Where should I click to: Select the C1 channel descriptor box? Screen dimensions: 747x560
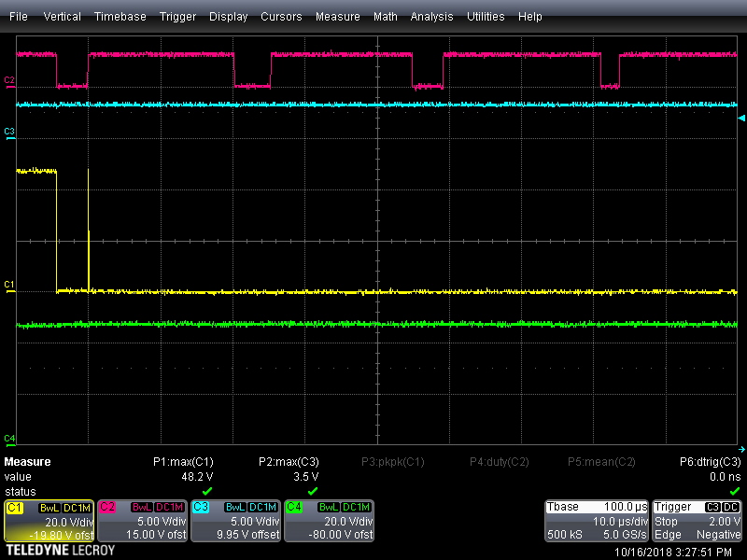pyautogui.click(x=49, y=521)
